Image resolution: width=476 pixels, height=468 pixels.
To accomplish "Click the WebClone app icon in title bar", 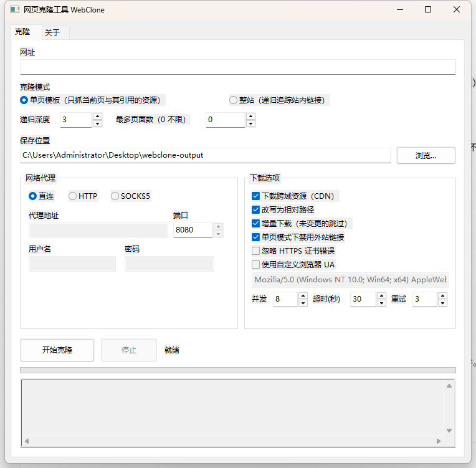I will 14,10.
